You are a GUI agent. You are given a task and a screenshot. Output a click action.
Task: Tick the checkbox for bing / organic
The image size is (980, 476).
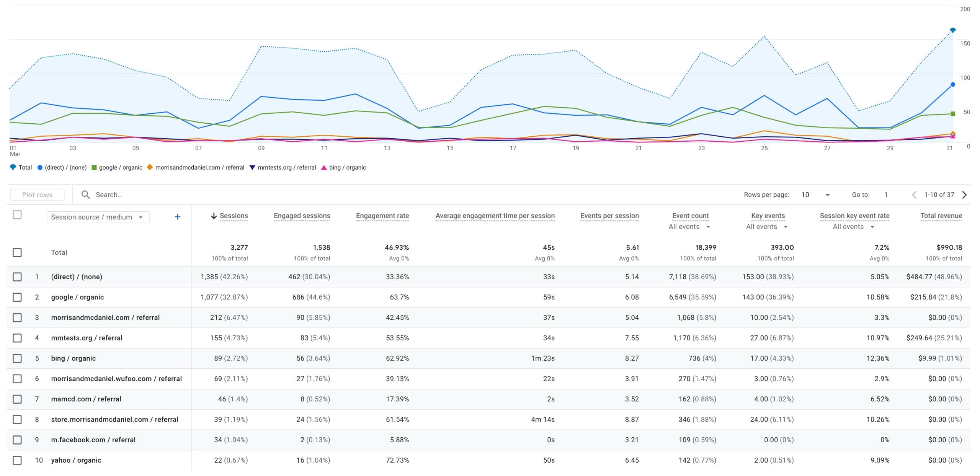pos(17,358)
